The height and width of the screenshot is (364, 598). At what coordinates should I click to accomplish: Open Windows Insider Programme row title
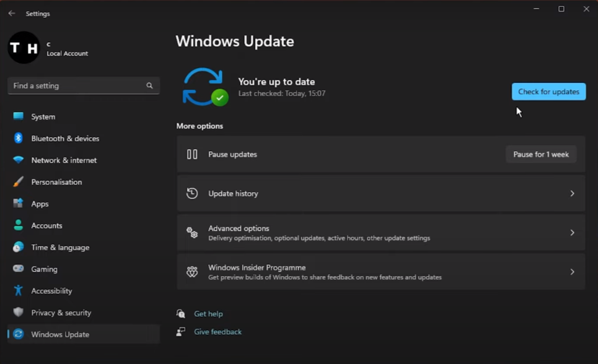(x=257, y=267)
